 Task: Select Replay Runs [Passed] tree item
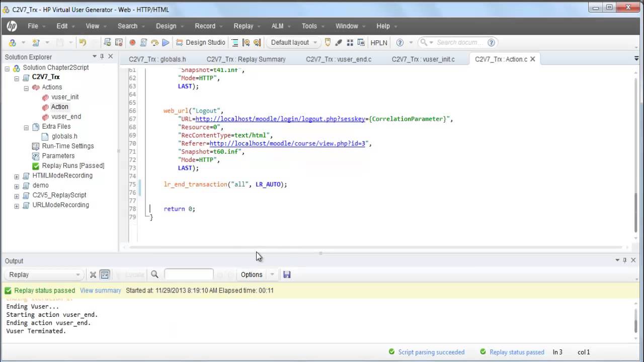[x=73, y=166]
